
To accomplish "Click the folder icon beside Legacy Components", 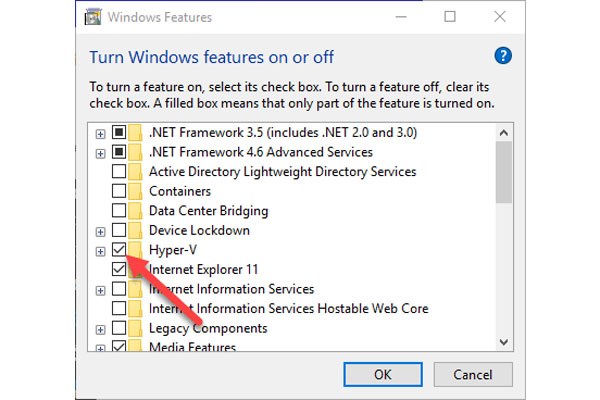I will pos(135,328).
